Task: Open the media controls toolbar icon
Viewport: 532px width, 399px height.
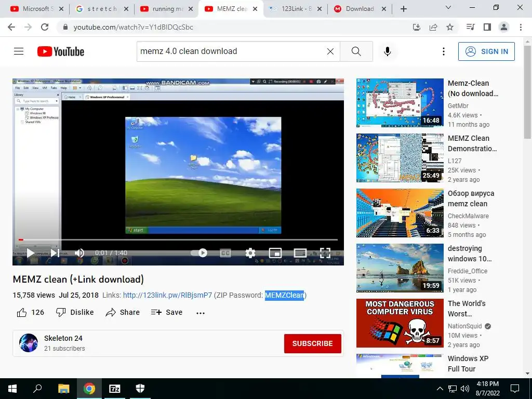Action: coord(470,27)
